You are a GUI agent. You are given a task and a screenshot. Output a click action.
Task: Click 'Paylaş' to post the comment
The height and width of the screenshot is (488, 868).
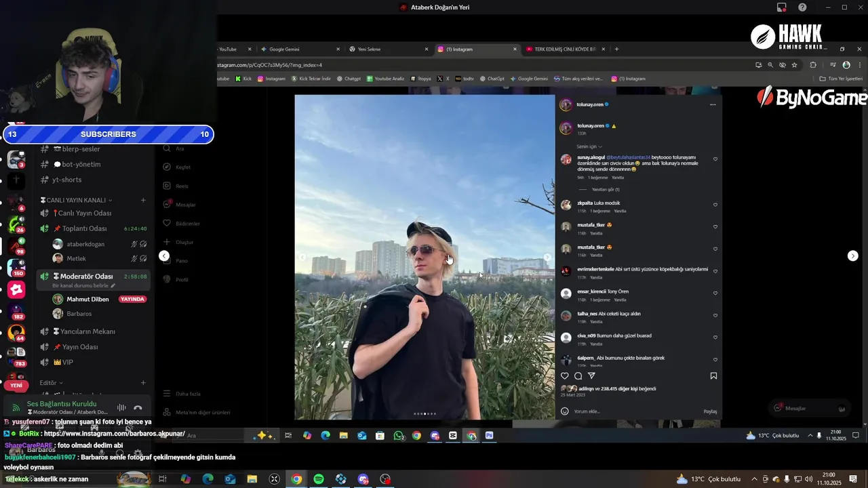click(x=710, y=411)
